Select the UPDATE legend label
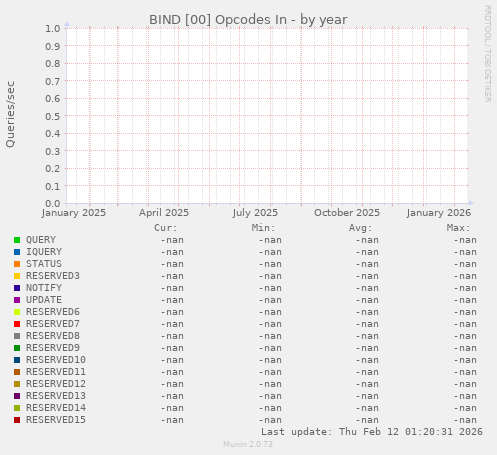The width and height of the screenshot is (497, 455). tap(44, 300)
